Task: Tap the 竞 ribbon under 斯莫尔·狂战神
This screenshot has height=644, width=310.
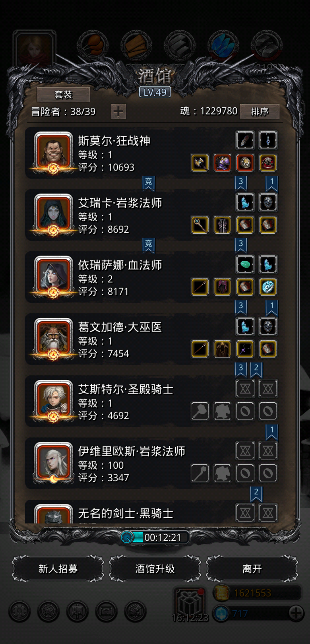Action: (148, 184)
